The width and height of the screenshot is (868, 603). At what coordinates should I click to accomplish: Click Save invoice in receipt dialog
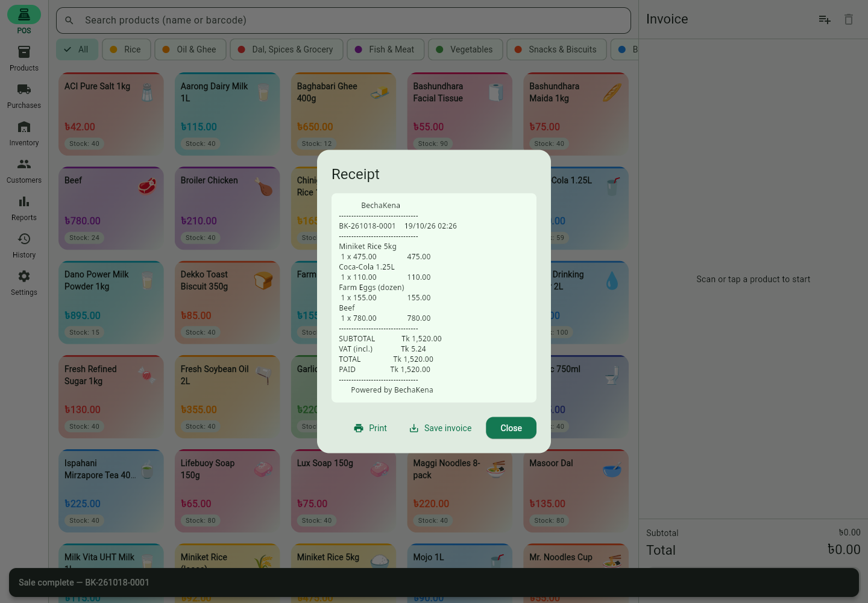pyautogui.click(x=441, y=428)
